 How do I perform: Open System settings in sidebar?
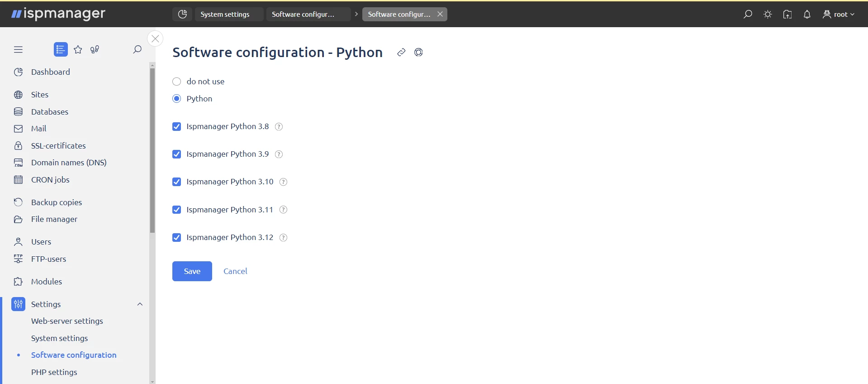(x=59, y=338)
